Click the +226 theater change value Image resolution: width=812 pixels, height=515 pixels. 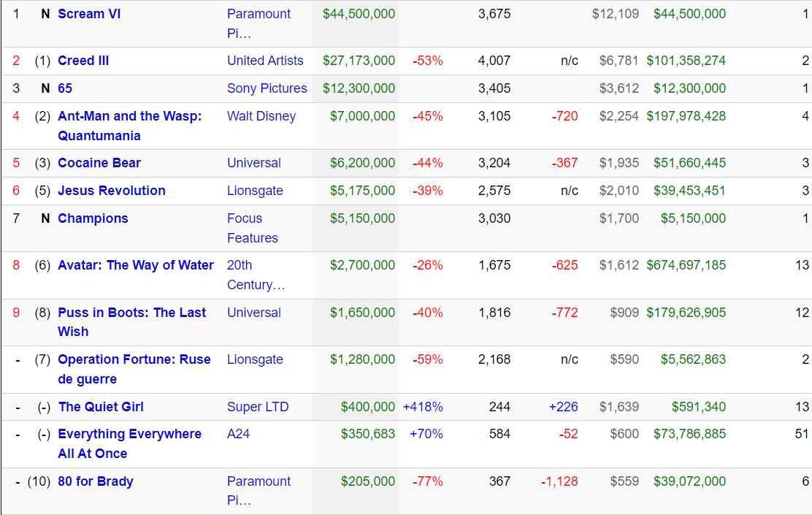click(564, 407)
